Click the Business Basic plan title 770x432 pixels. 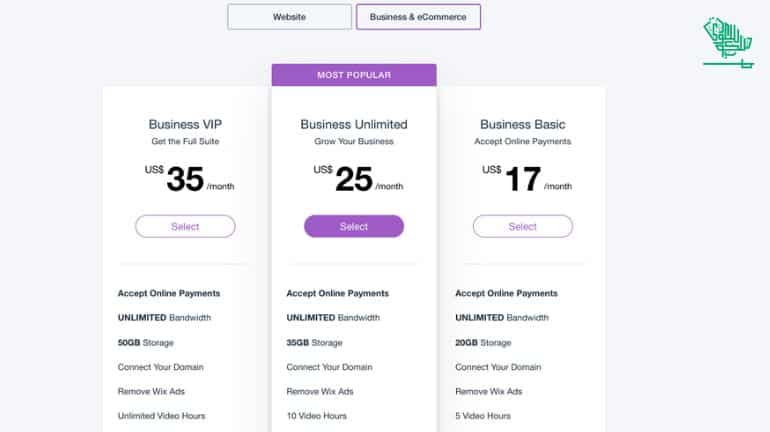point(522,124)
